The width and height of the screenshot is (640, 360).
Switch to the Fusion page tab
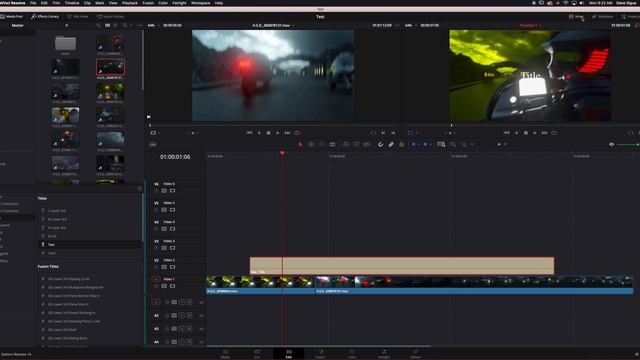pyautogui.click(x=320, y=353)
